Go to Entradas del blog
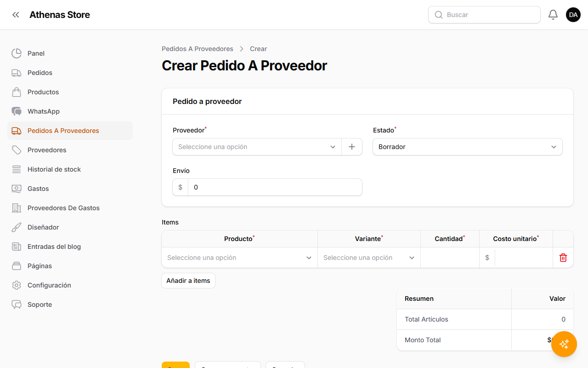This screenshot has height=368, width=588. point(70,247)
